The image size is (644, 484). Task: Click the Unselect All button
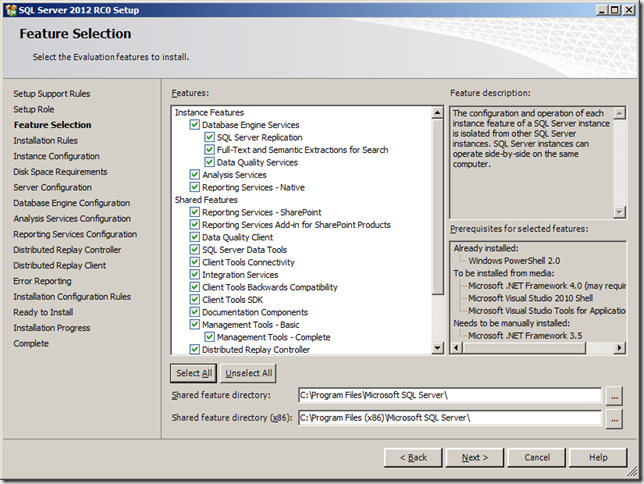[x=248, y=373]
